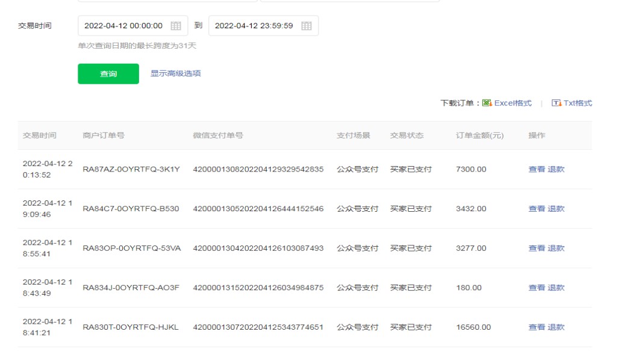This screenshot has height=364, width=628.
Task: View details of the 3432.00 order
Action: 536,209
